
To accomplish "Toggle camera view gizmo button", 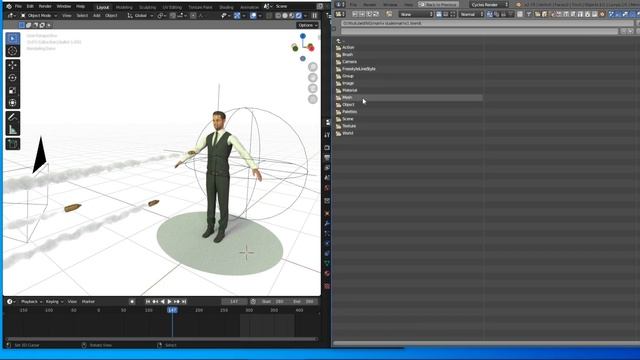I will [x=313, y=88].
